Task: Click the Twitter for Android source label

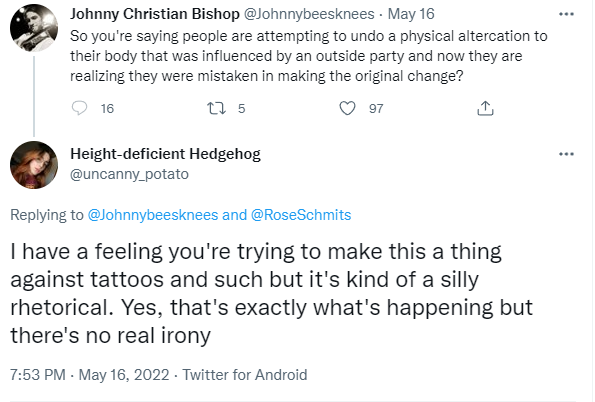Action: (x=245, y=375)
